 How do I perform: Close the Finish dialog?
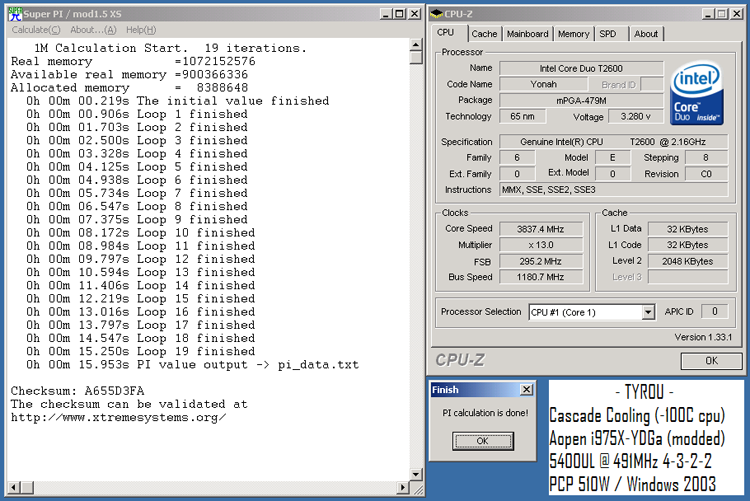click(x=526, y=390)
